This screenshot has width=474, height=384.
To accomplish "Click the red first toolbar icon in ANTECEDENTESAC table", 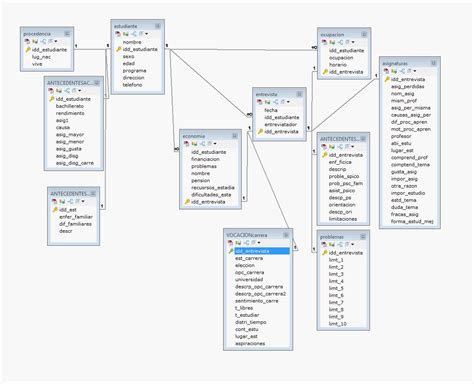I will [51, 91].
